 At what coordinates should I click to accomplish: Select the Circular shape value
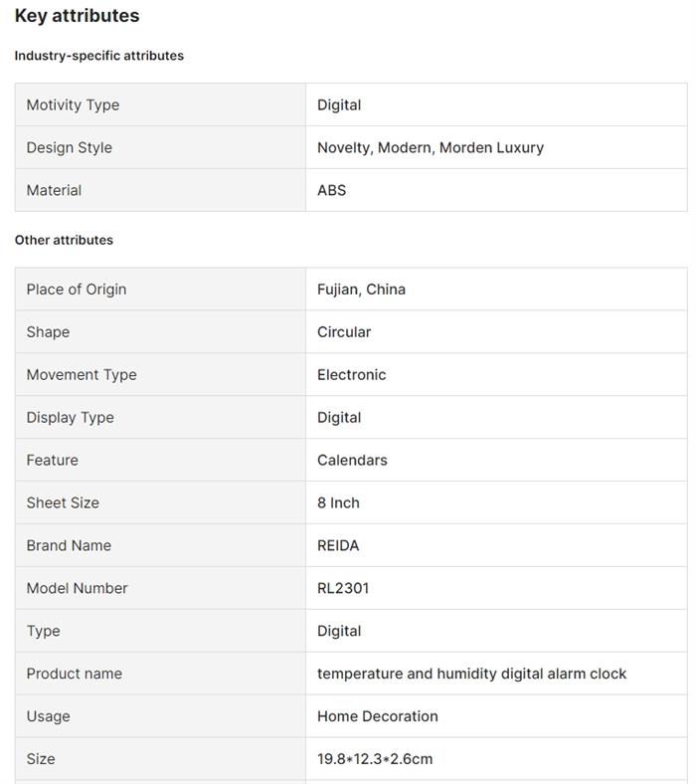pyautogui.click(x=343, y=332)
